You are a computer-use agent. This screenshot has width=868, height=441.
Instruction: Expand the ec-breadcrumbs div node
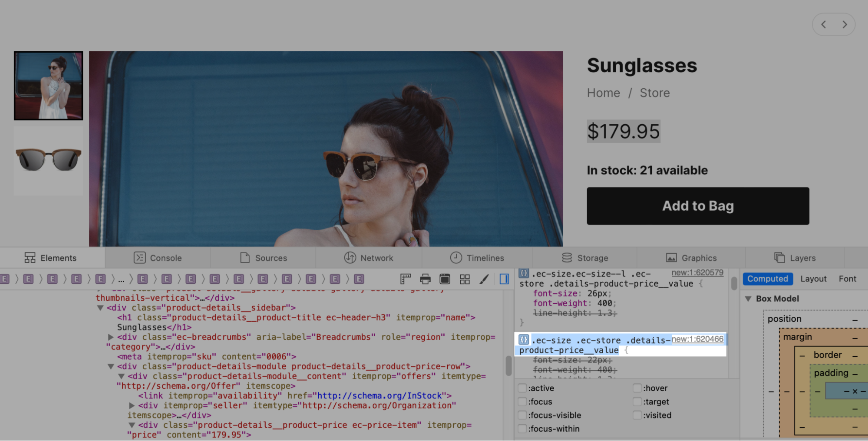pyautogui.click(x=111, y=337)
